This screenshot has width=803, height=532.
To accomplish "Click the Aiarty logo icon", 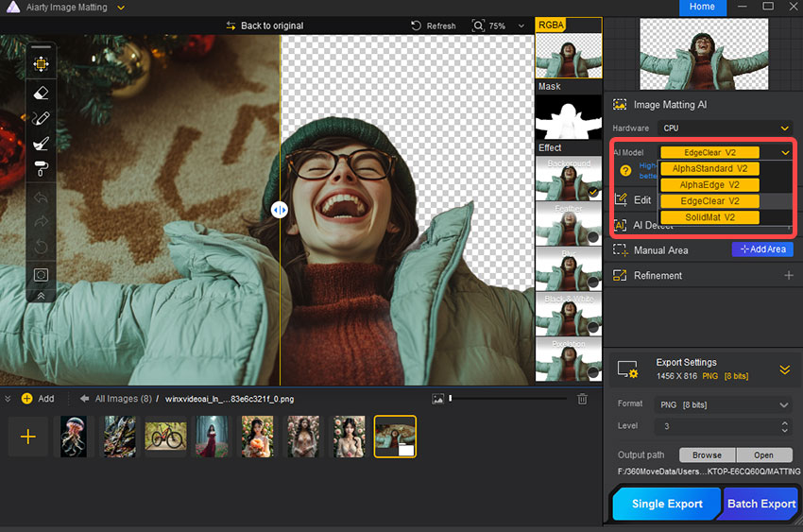I will coord(13,7).
